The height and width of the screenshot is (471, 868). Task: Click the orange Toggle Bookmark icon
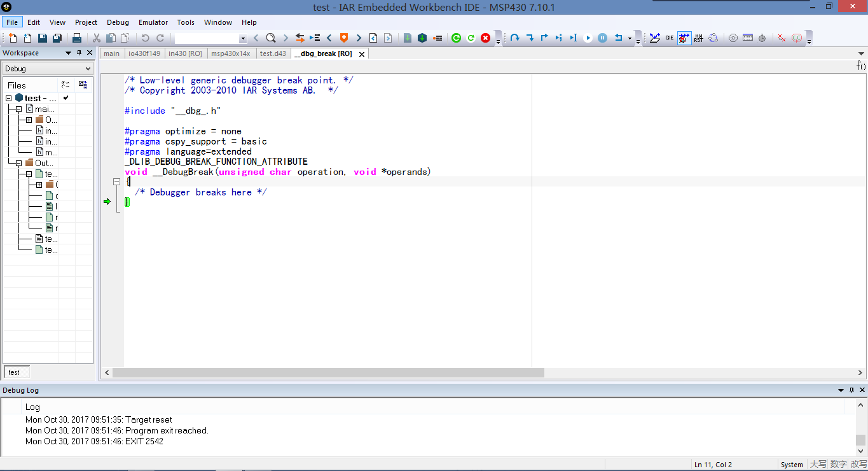pos(344,38)
